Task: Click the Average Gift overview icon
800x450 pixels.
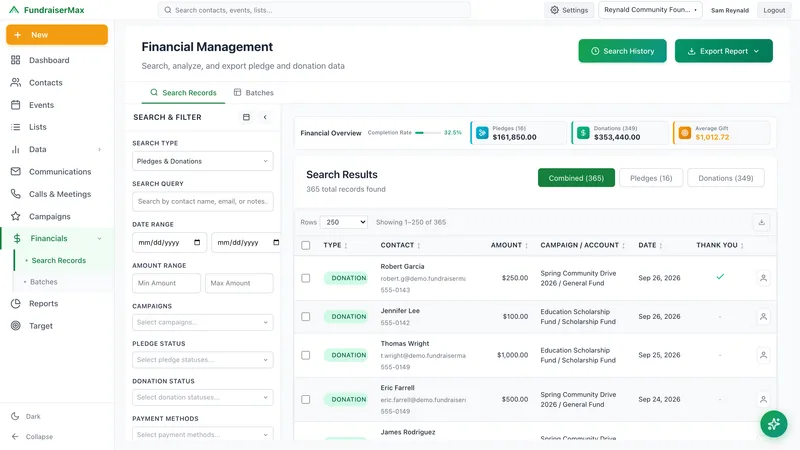Action: tap(685, 133)
